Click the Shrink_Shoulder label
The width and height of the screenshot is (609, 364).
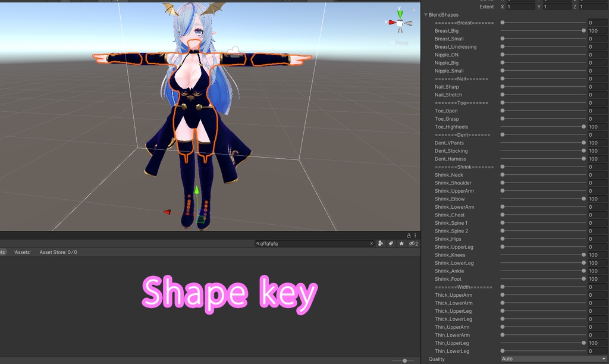pyautogui.click(x=453, y=183)
